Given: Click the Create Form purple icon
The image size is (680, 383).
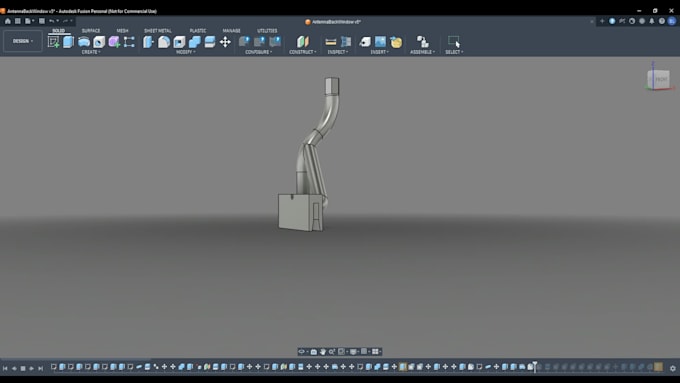Looking at the screenshot, I should (x=114, y=42).
